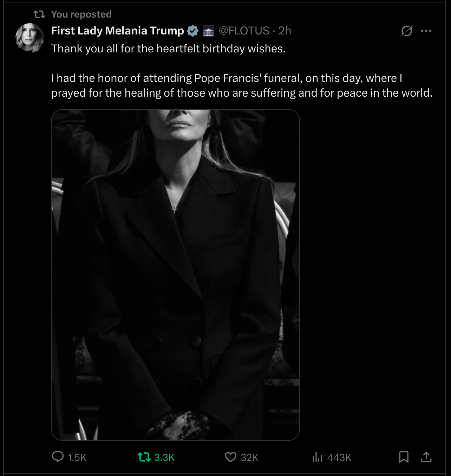Click the @FLOTUS handle
The height and width of the screenshot is (476, 451).
point(244,31)
